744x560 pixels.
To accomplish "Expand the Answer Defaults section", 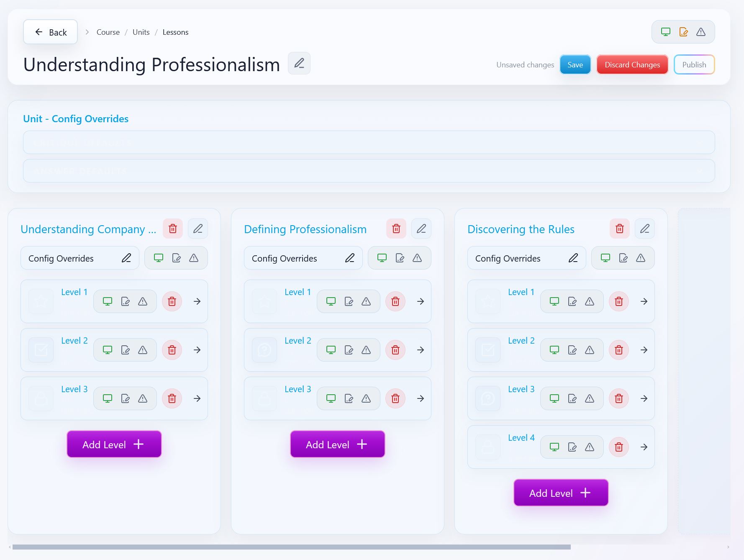I will coord(369,170).
